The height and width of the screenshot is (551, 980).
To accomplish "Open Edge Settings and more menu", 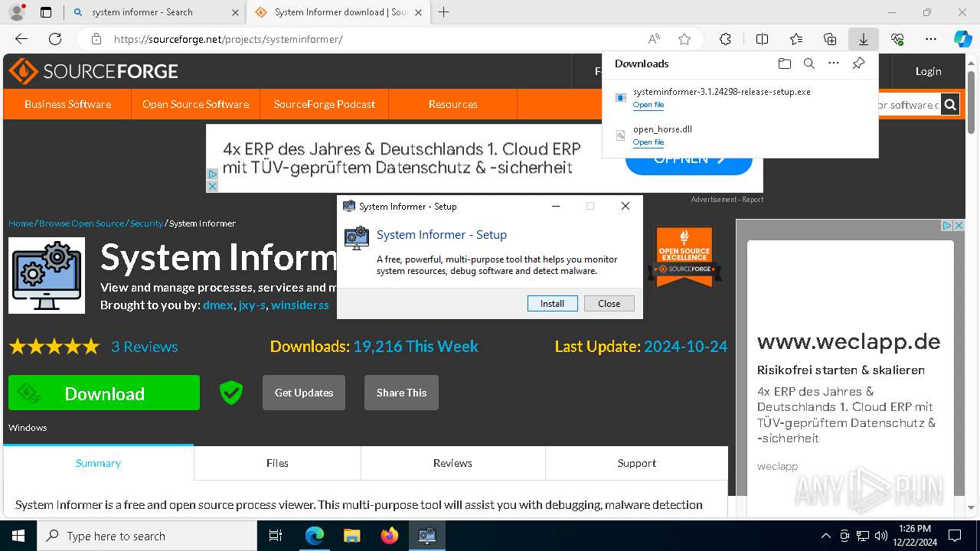I will (x=931, y=39).
